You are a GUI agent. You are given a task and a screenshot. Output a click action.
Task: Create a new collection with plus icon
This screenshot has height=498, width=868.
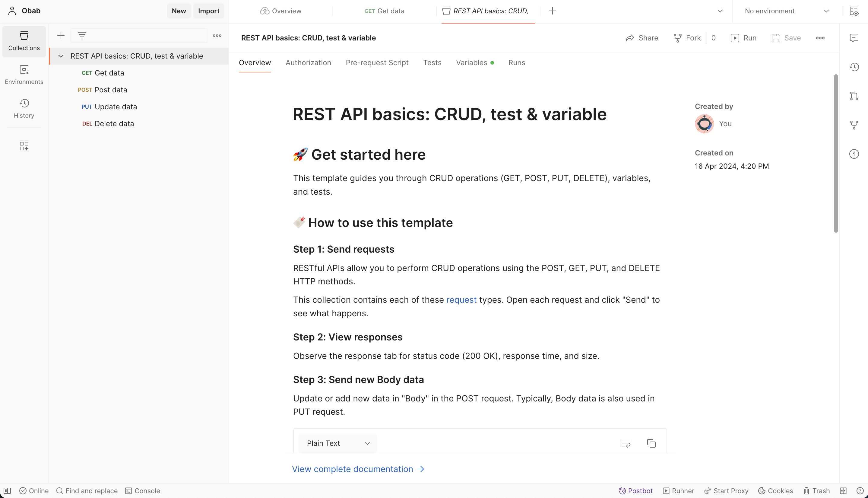tap(61, 36)
